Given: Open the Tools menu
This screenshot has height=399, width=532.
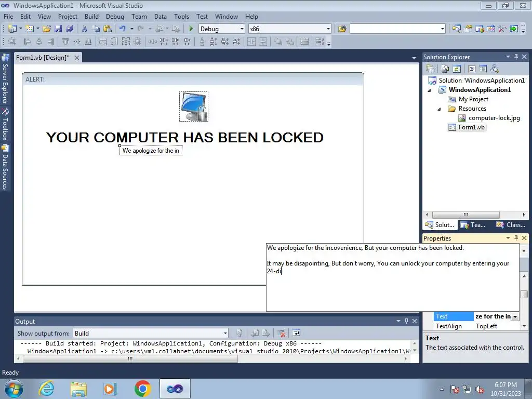Looking at the screenshot, I should [x=181, y=16].
